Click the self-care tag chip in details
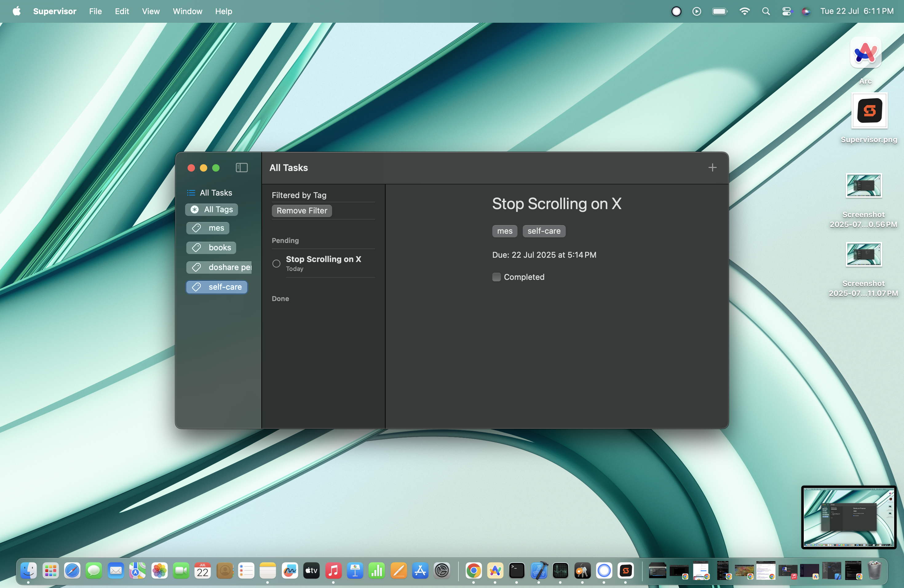This screenshot has height=588, width=904. pyautogui.click(x=544, y=231)
